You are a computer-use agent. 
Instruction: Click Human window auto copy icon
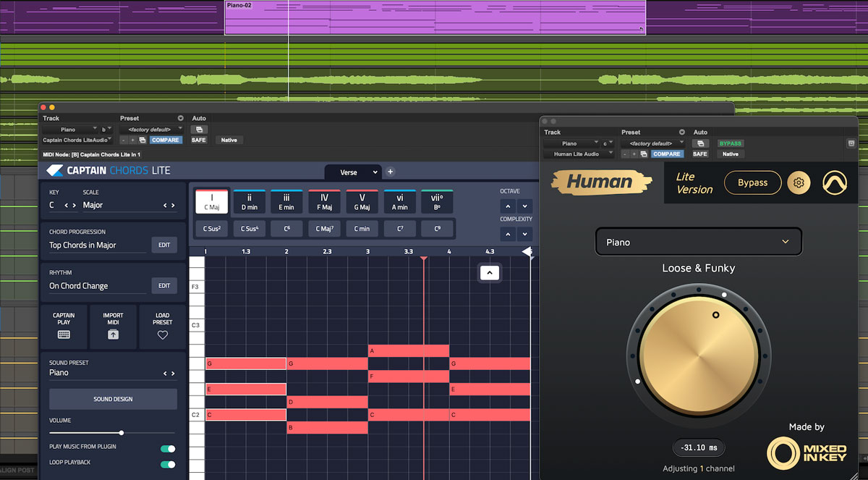point(700,143)
